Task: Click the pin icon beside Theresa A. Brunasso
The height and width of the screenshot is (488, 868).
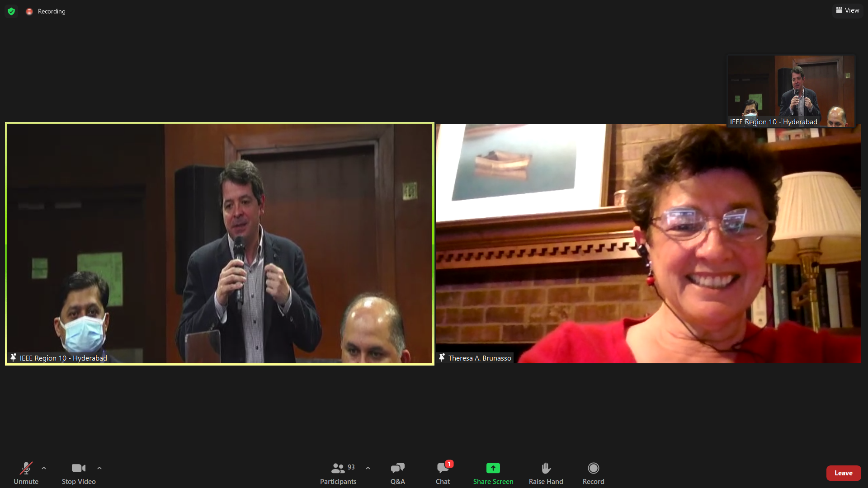Action: point(442,358)
